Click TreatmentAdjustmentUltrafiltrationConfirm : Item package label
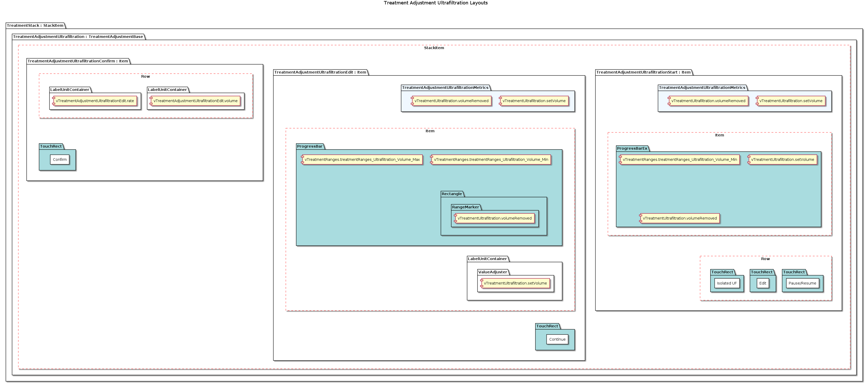 click(78, 61)
